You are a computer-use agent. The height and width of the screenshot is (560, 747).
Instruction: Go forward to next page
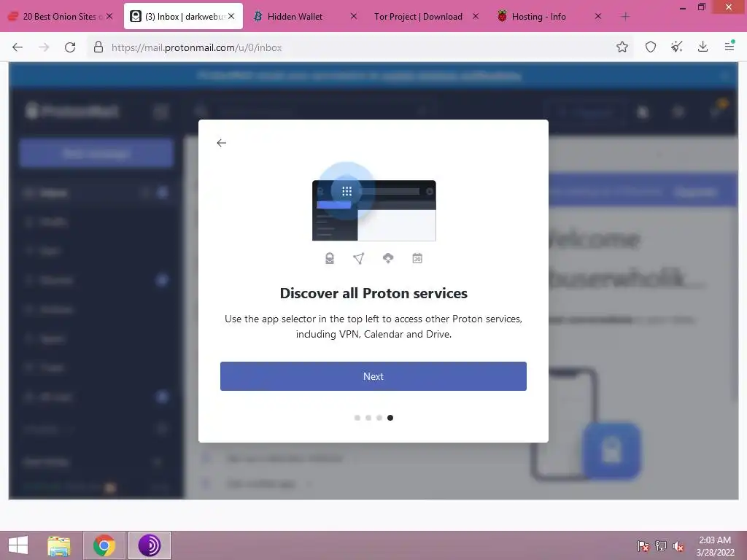click(44, 47)
